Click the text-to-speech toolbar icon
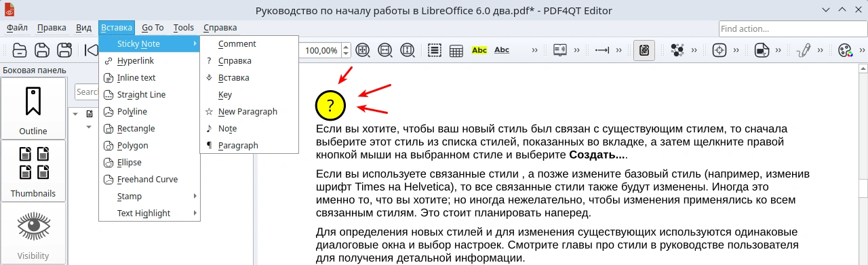The image size is (868, 265). click(560, 50)
